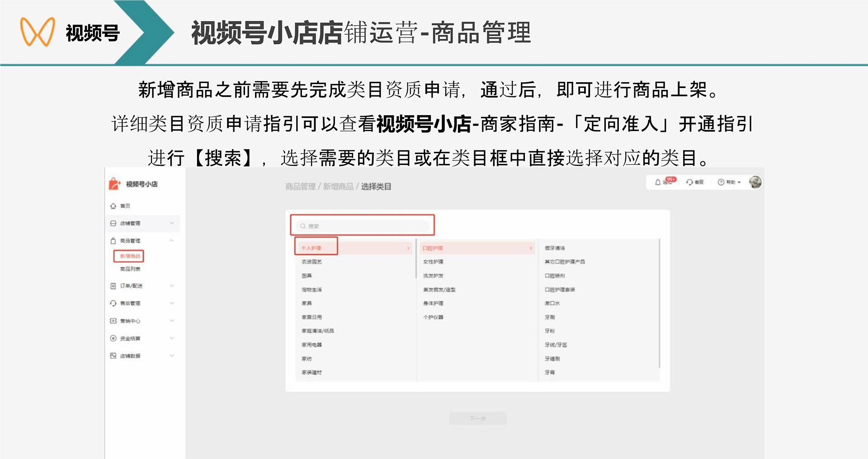Select 假牙清洁 item

pyautogui.click(x=555, y=248)
